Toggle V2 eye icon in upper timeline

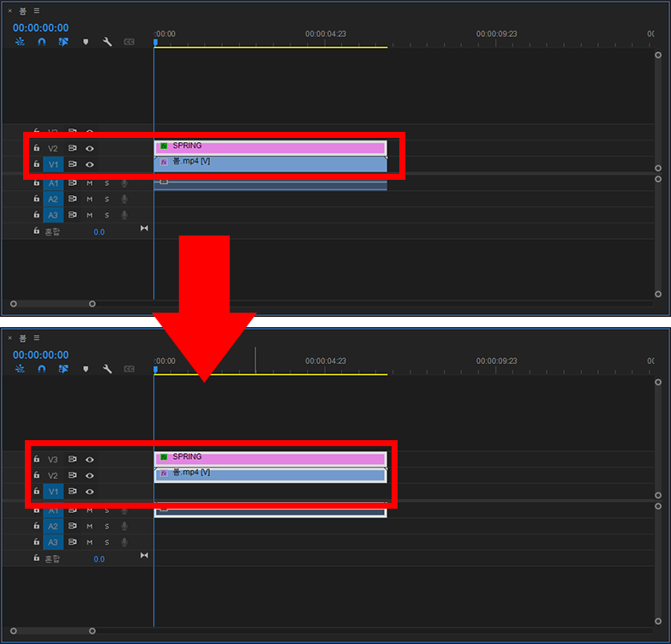[x=90, y=148]
